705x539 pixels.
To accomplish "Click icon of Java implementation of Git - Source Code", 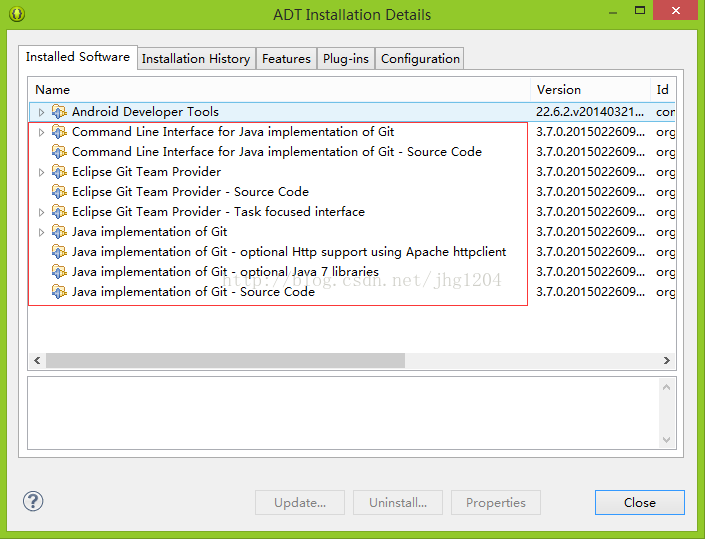I will (x=59, y=292).
